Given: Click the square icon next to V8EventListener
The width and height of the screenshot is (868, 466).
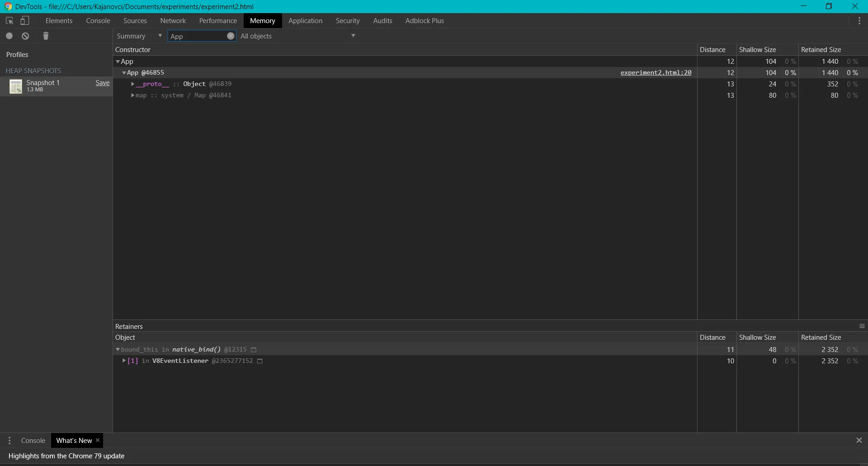Looking at the screenshot, I should click(x=260, y=361).
